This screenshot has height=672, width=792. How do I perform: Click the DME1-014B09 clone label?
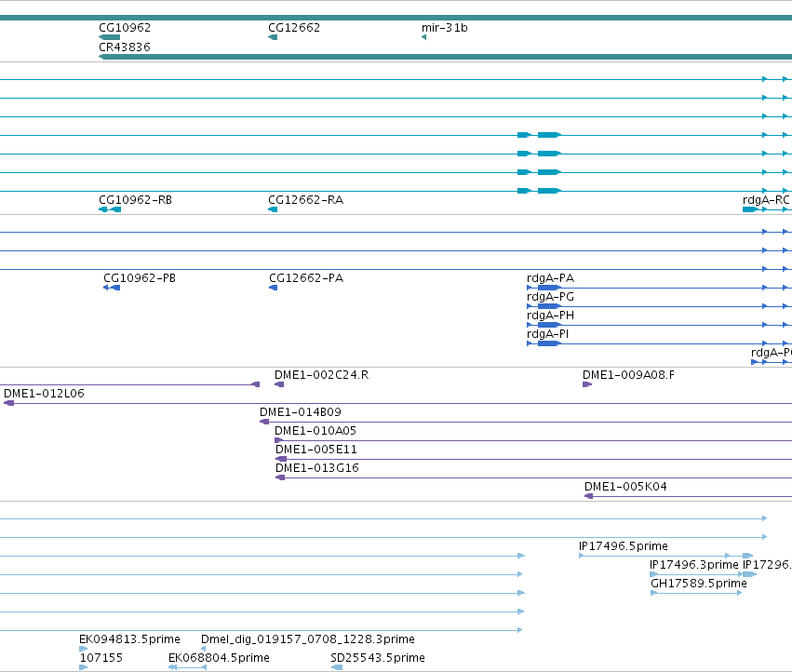(301, 413)
